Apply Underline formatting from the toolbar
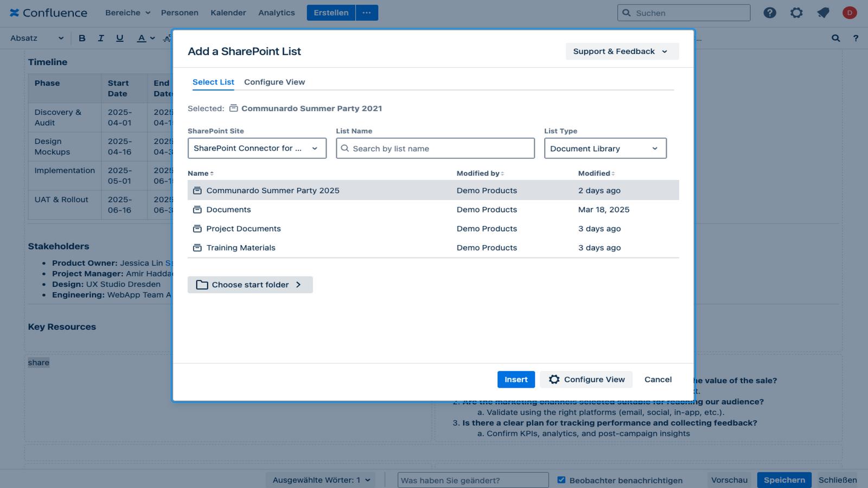The height and width of the screenshot is (488, 868). pos(119,38)
